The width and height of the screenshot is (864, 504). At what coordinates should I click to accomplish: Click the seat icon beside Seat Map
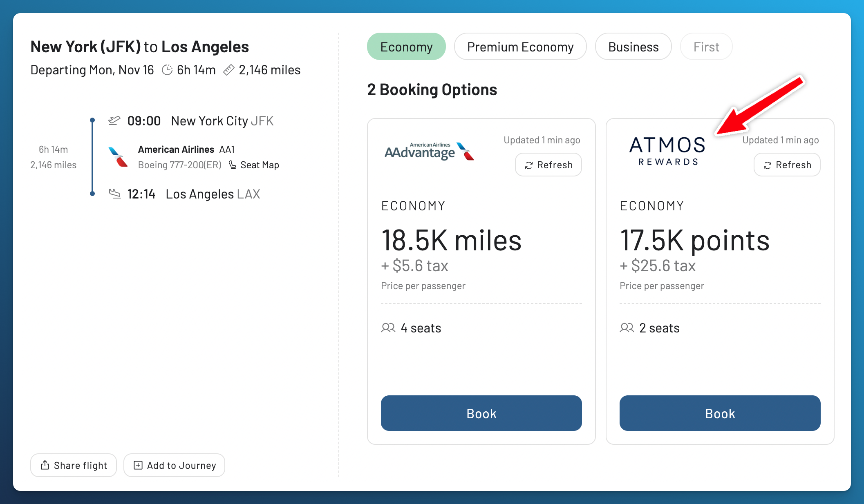[233, 165]
